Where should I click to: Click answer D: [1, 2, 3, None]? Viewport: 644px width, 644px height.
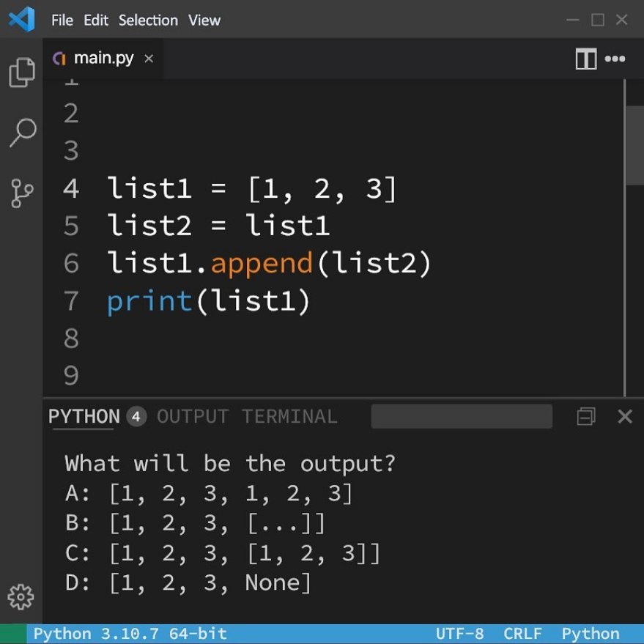pos(188,583)
